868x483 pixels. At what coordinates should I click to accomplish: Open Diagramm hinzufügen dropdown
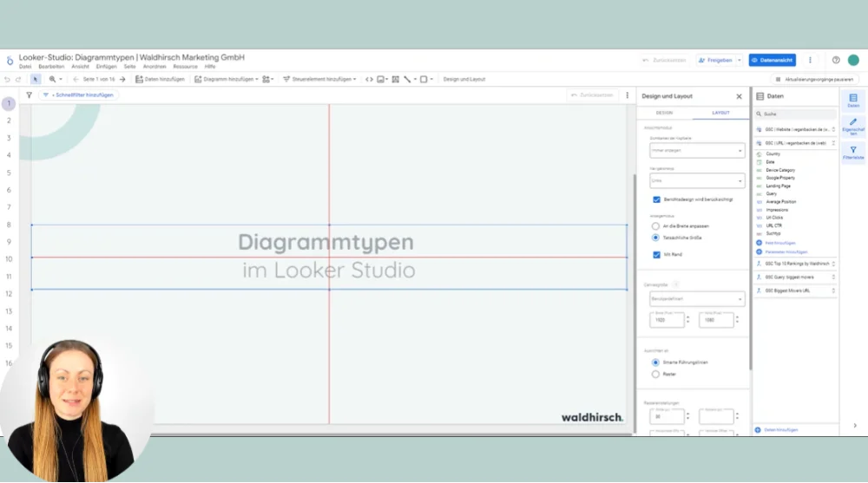pos(227,79)
